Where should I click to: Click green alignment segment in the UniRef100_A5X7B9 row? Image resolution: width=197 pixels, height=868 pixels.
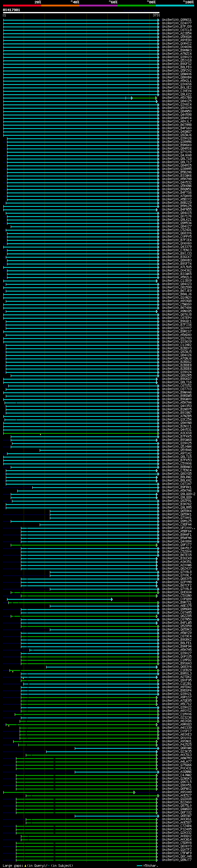click(x=144, y=98)
